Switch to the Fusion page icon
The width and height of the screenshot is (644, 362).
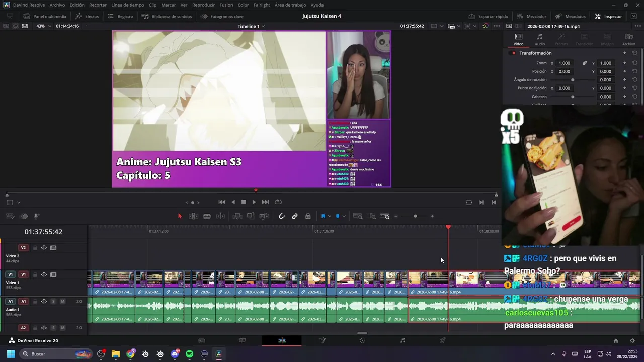323,340
